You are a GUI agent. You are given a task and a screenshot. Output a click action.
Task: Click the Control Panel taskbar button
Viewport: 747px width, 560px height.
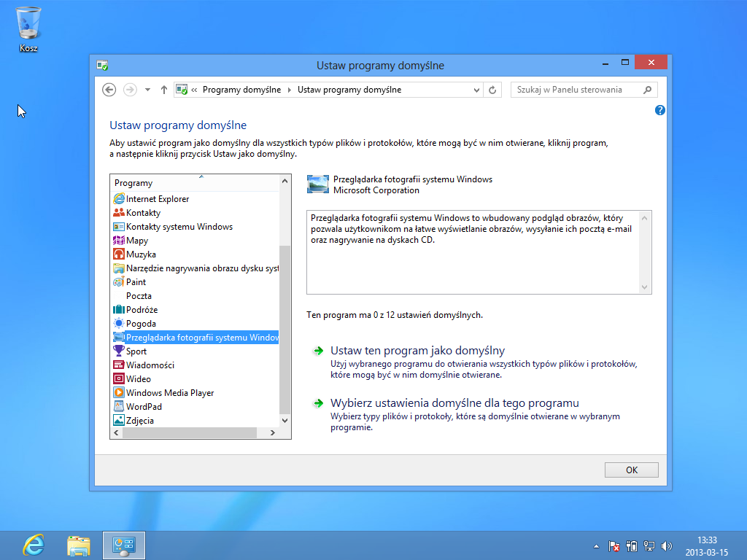(124, 545)
